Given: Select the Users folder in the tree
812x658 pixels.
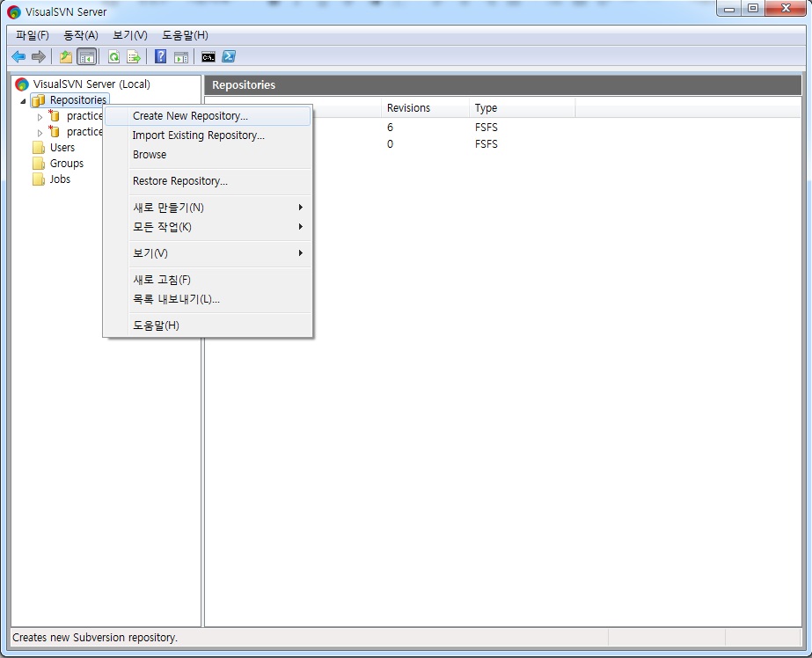Looking at the screenshot, I should (x=62, y=148).
